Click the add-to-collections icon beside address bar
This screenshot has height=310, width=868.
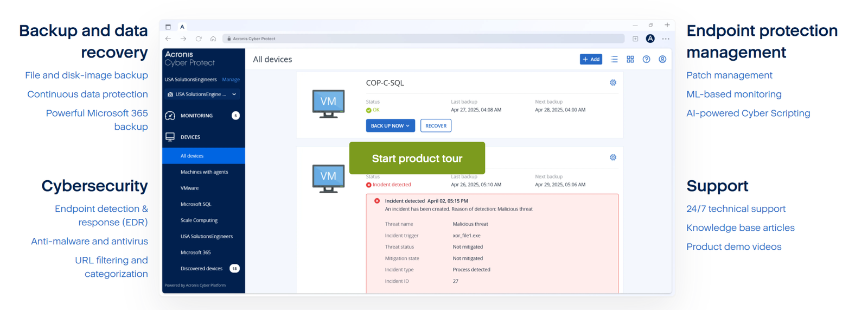635,39
